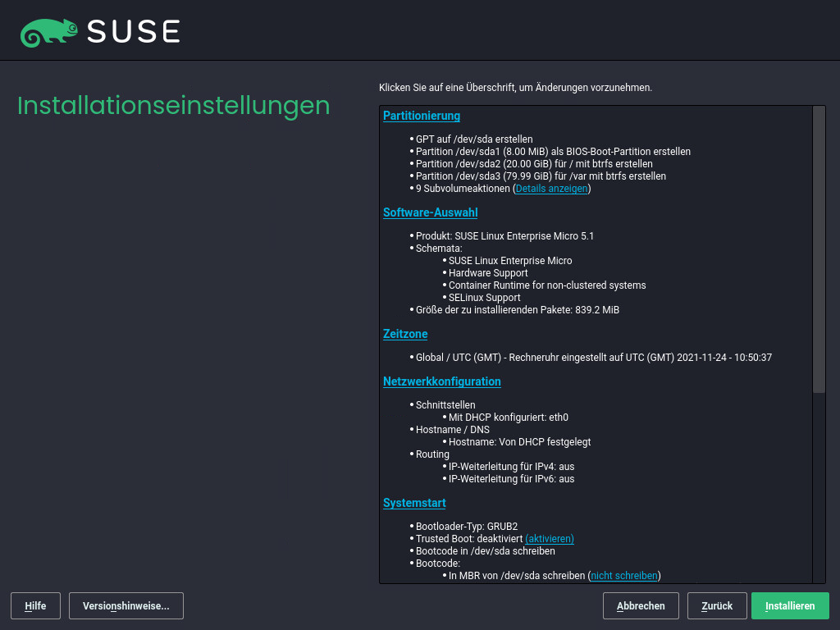Select the 'Mit DHCP konfiguriert: eth0' entry
Image resolution: width=840 pixels, height=630 pixels.
[x=507, y=417]
